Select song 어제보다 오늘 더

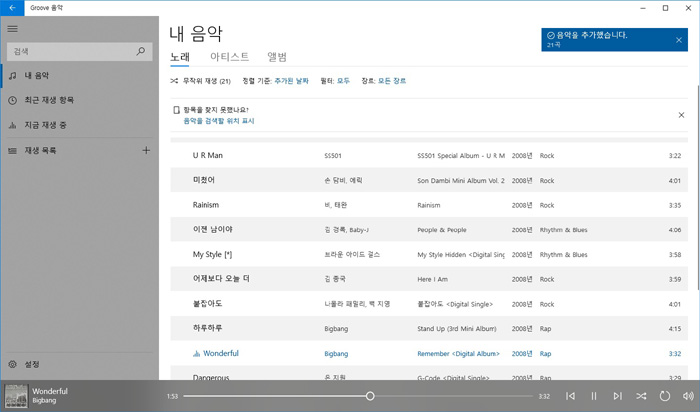(x=221, y=279)
